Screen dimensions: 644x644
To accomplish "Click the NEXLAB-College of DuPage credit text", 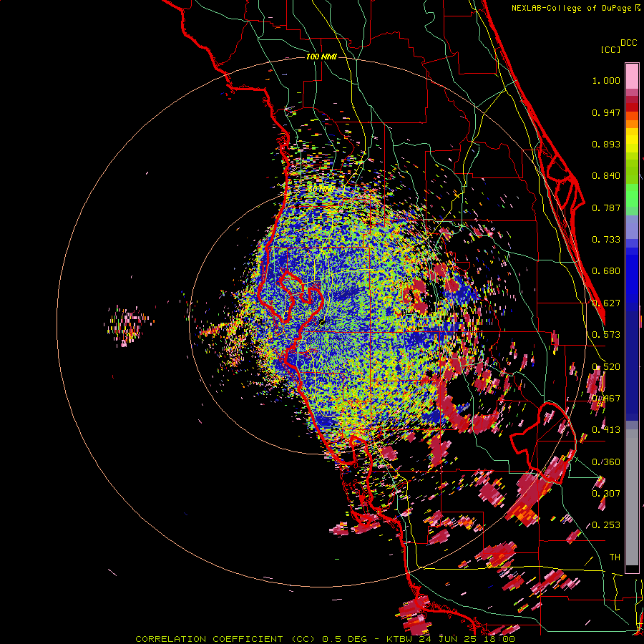I will coord(576,8).
